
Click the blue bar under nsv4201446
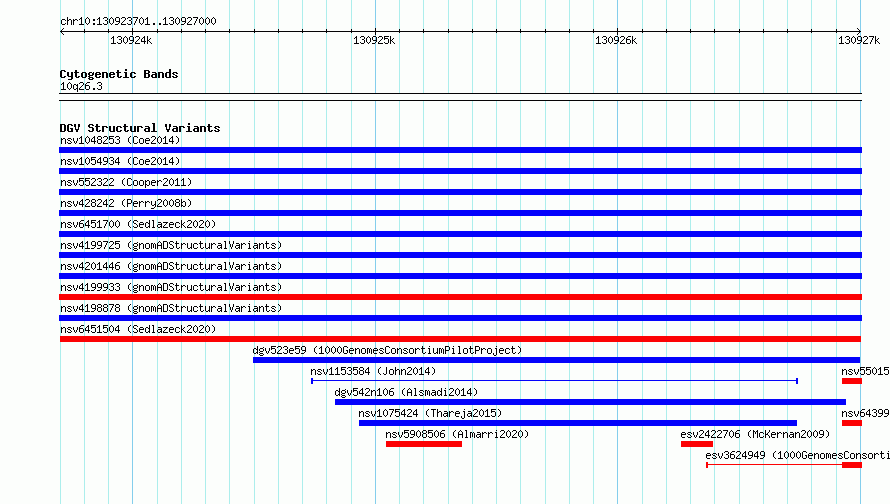click(x=460, y=276)
